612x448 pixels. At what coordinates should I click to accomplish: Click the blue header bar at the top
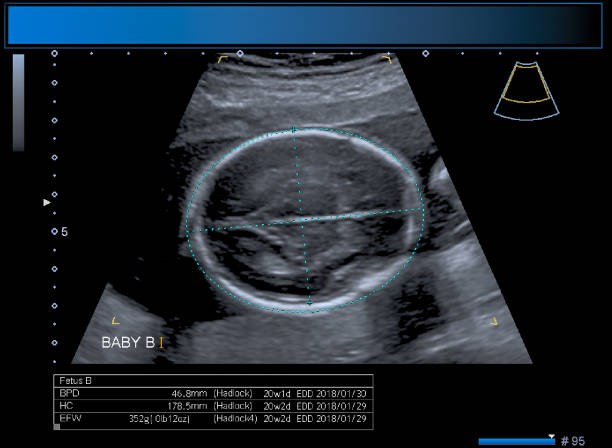coord(305,25)
